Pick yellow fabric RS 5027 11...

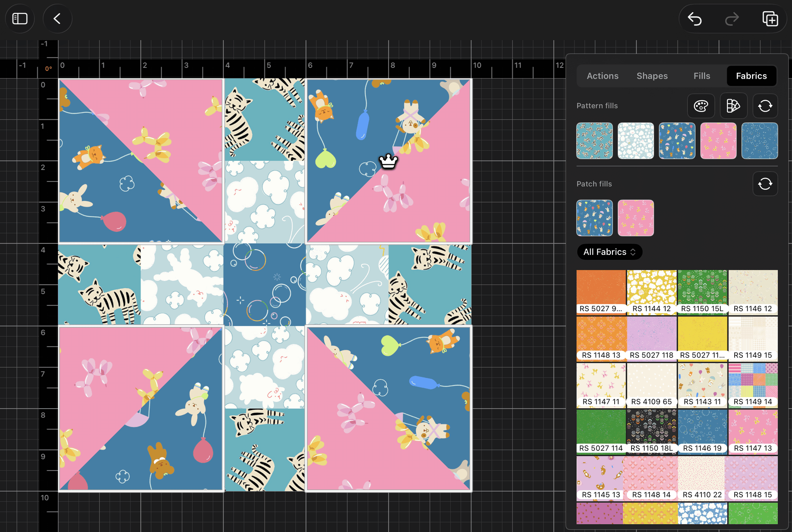[x=702, y=339]
